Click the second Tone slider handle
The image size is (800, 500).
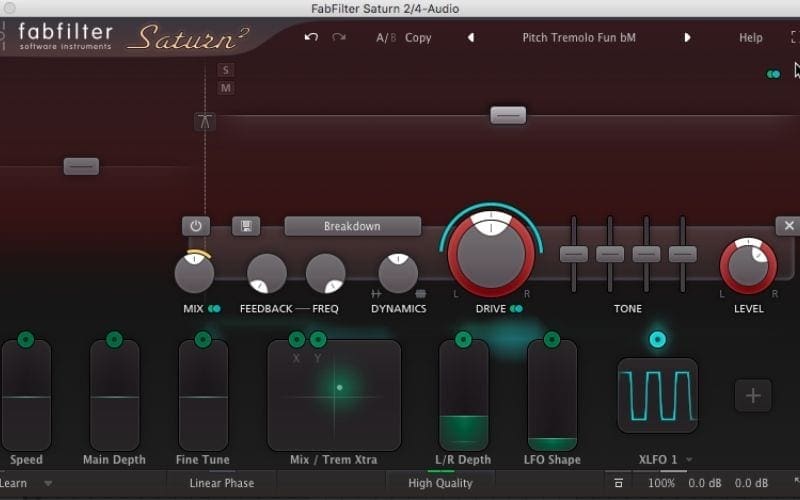pyautogui.click(x=610, y=254)
